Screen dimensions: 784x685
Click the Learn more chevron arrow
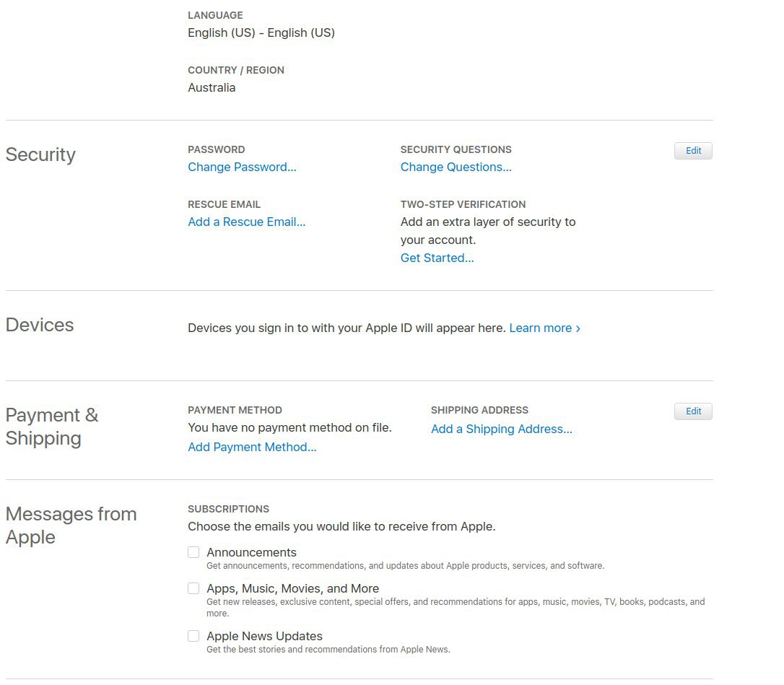578,328
